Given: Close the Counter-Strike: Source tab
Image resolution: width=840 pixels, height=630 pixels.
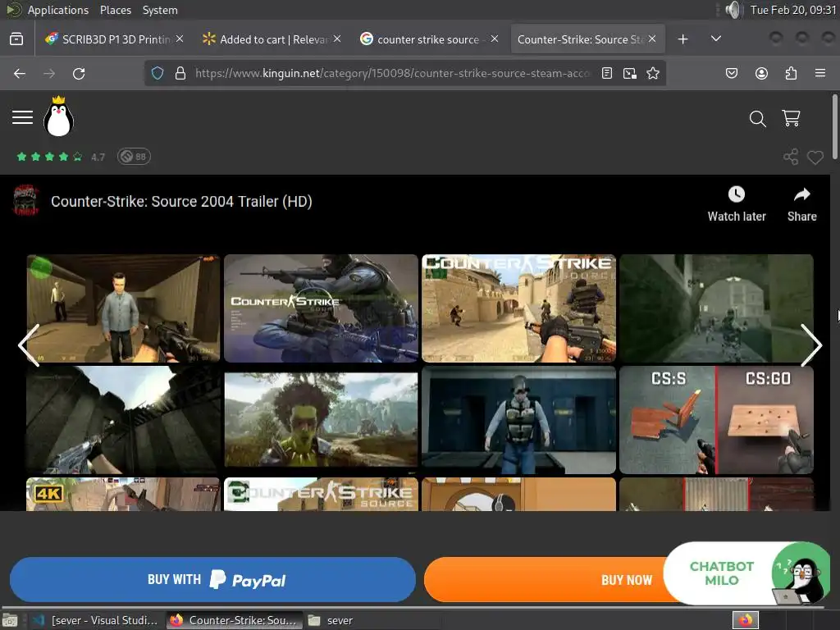Looking at the screenshot, I should pos(652,39).
